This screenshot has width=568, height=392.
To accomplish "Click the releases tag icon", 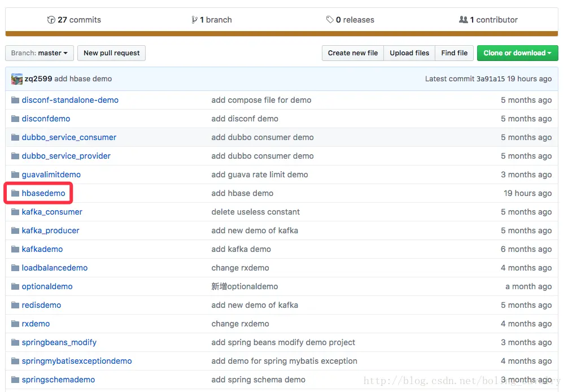I will click(x=330, y=20).
